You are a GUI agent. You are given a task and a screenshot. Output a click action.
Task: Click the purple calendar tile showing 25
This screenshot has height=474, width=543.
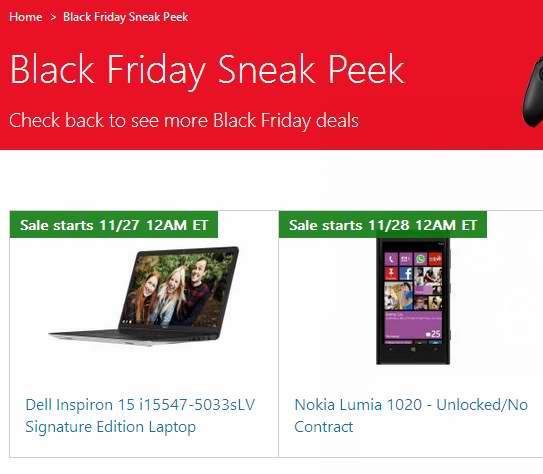(x=413, y=325)
